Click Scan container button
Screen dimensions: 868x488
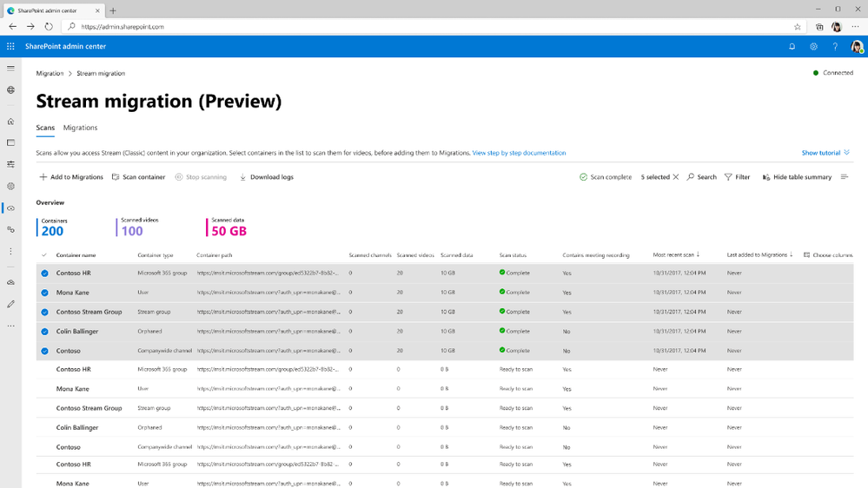(x=138, y=177)
